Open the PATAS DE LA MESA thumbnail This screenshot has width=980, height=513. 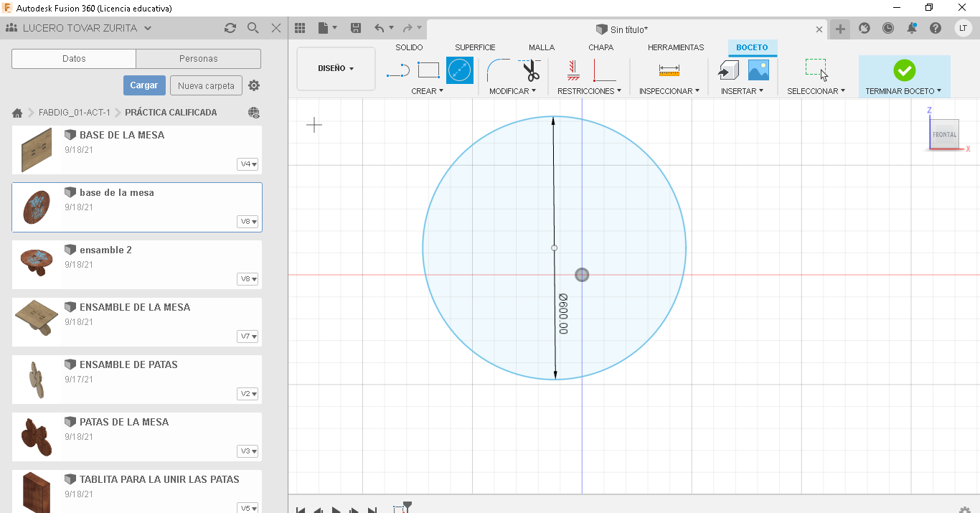click(36, 436)
